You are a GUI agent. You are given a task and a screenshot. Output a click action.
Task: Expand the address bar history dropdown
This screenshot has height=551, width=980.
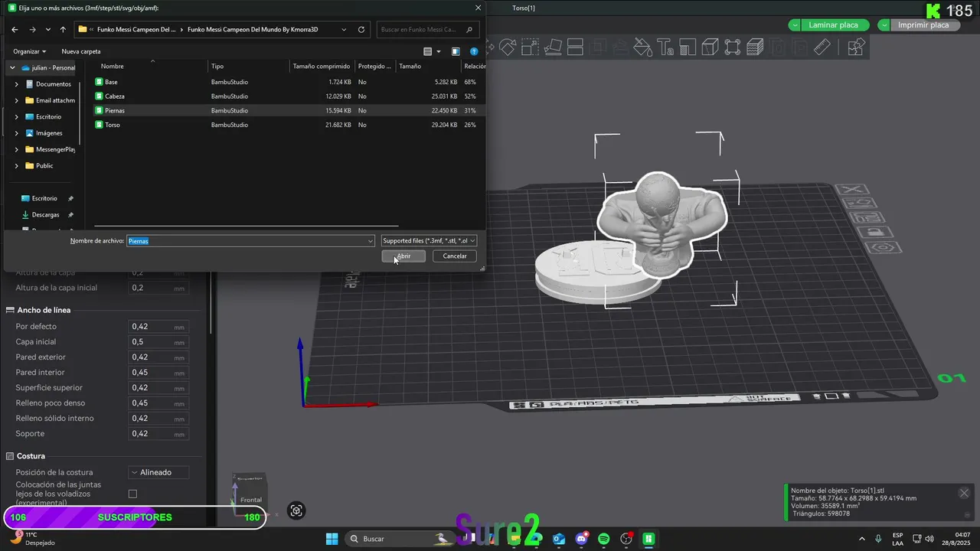point(345,30)
